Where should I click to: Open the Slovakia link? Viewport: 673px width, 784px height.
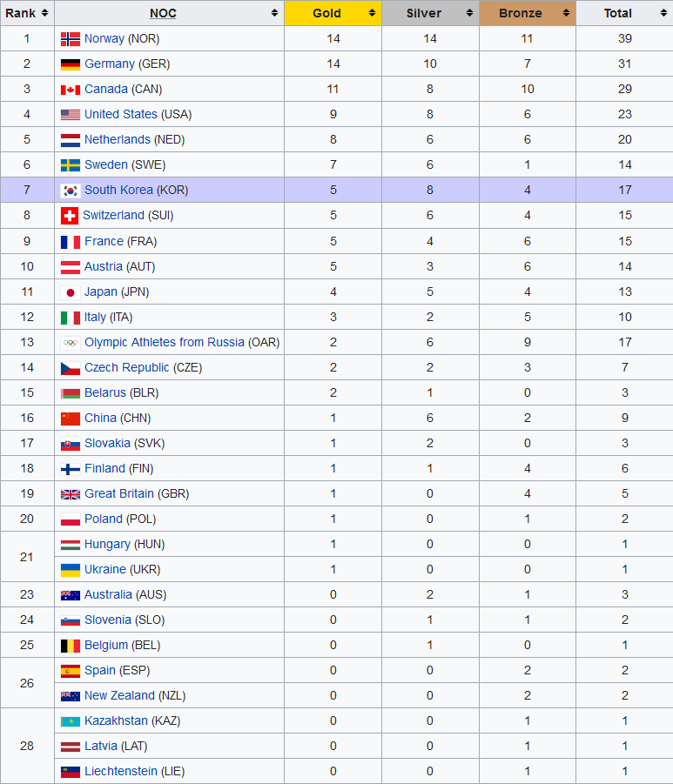coord(107,443)
